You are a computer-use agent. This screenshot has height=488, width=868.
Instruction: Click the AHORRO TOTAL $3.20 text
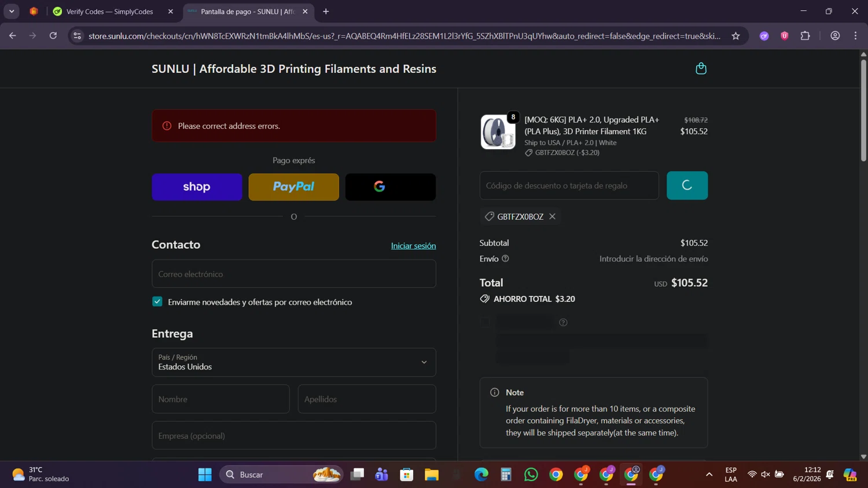pos(534,299)
